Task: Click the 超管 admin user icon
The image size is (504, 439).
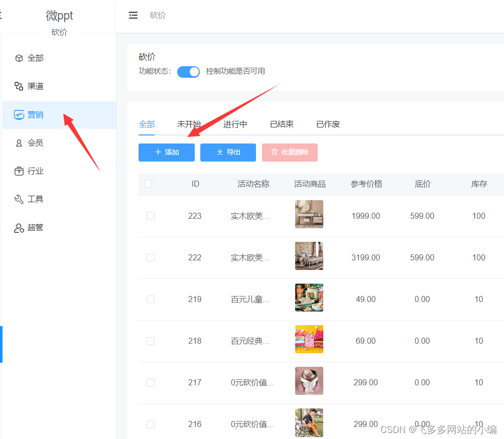Action: (19, 228)
